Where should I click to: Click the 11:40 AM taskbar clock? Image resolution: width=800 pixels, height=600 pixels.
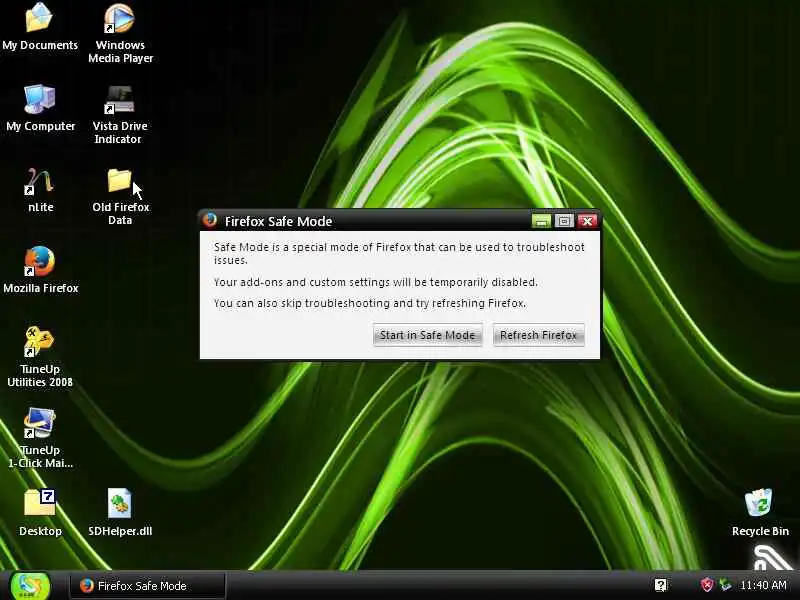(x=763, y=585)
